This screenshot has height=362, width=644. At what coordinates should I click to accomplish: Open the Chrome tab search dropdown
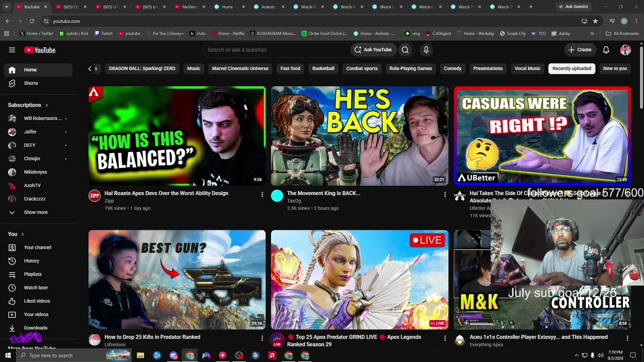coord(6,7)
